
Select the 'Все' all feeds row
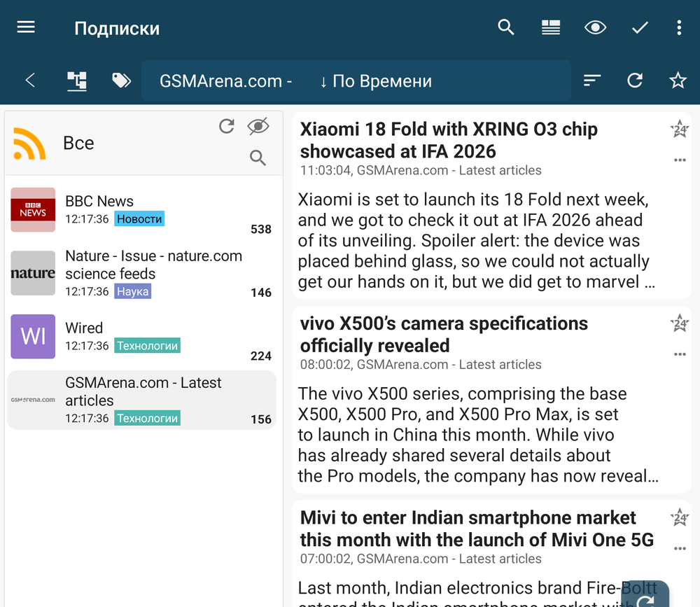pyautogui.click(x=143, y=143)
